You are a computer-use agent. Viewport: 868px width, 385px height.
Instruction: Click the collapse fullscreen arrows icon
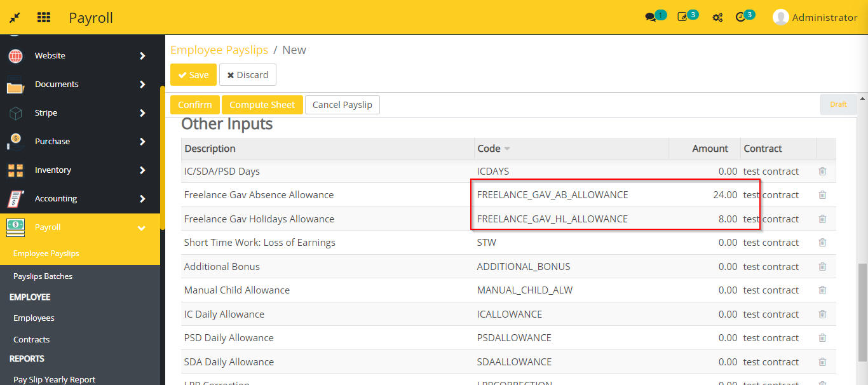tap(15, 17)
